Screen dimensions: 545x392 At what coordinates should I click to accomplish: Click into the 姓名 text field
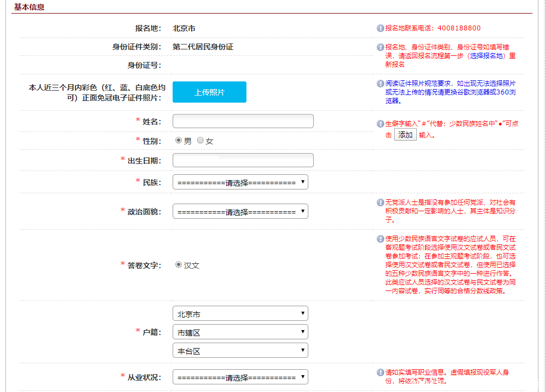point(243,121)
